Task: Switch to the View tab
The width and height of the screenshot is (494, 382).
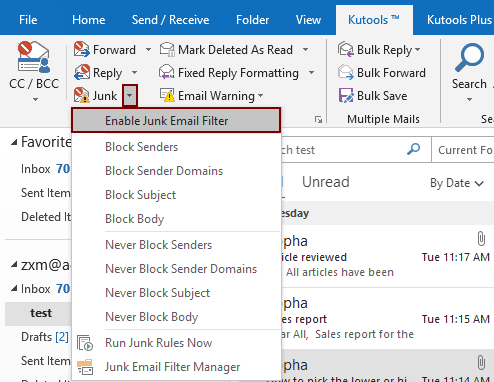Action: [x=308, y=20]
